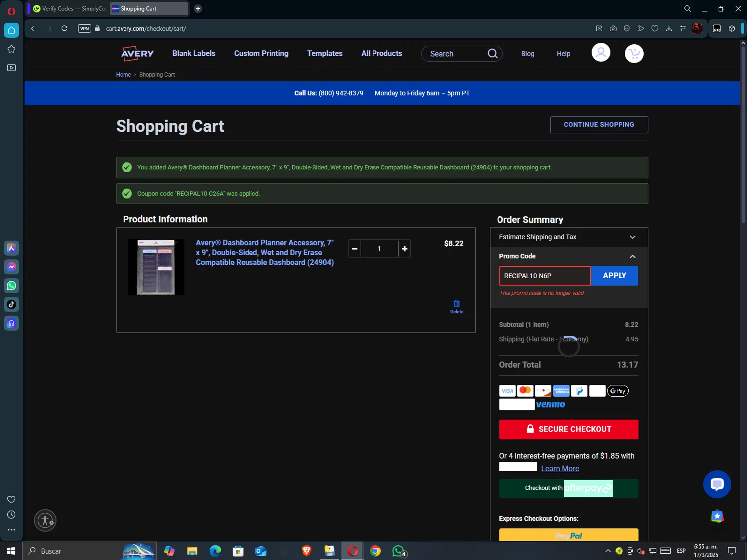Open Windows Start menu
The width and height of the screenshot is (747, 560).
[11, 551]
